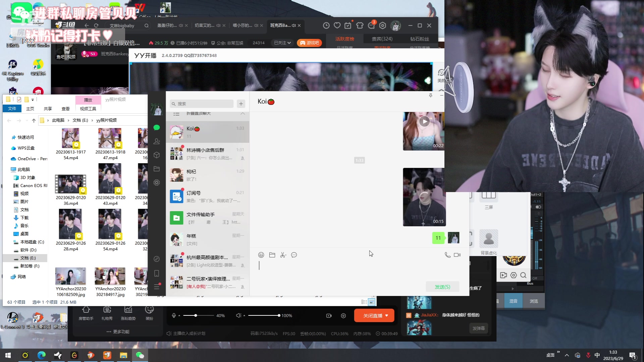The height and width of the screenshot is (362, 644).
Task: Click the 发弹幕 button
Action: [479, 328]
